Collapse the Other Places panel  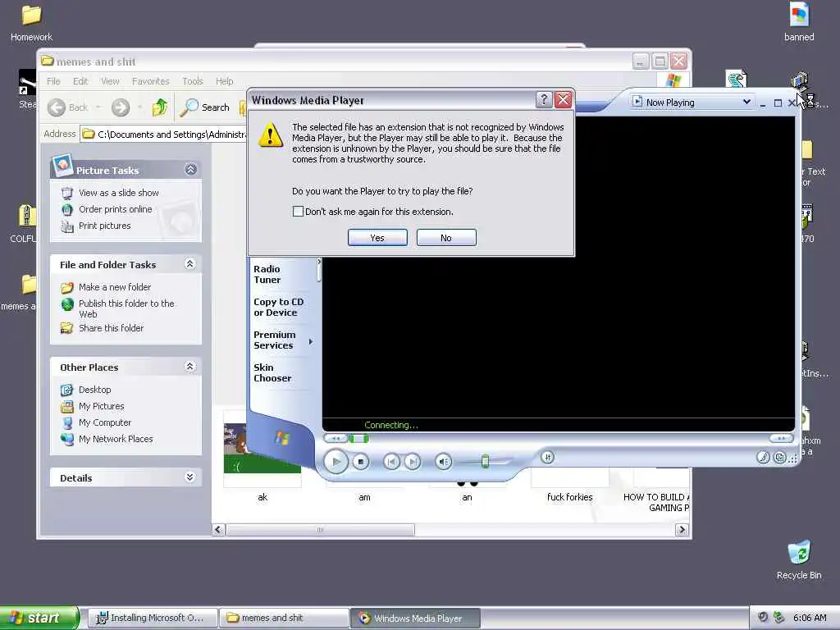click(189, 367)
